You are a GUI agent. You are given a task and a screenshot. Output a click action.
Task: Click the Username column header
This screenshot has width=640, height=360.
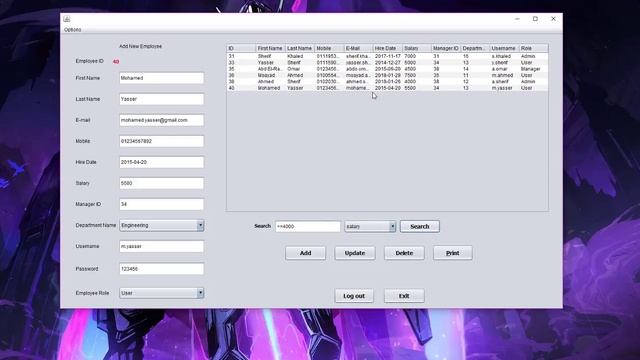coord(504,48)
